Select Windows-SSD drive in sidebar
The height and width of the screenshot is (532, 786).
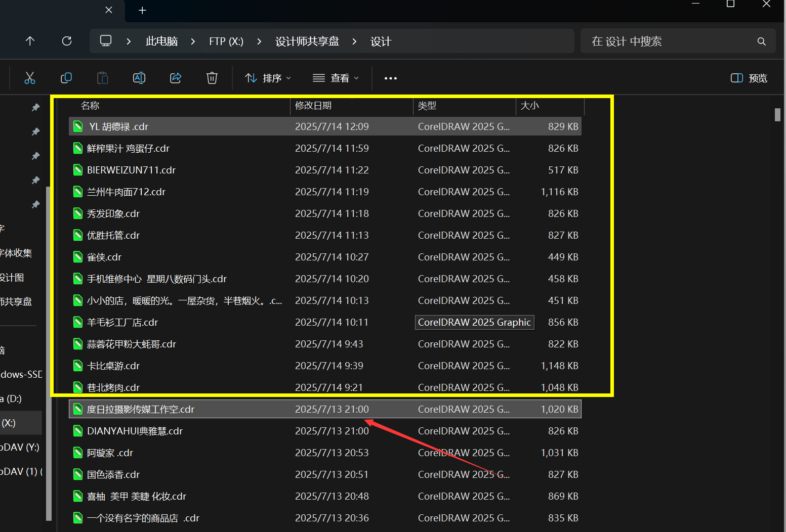tap(21, 374)
